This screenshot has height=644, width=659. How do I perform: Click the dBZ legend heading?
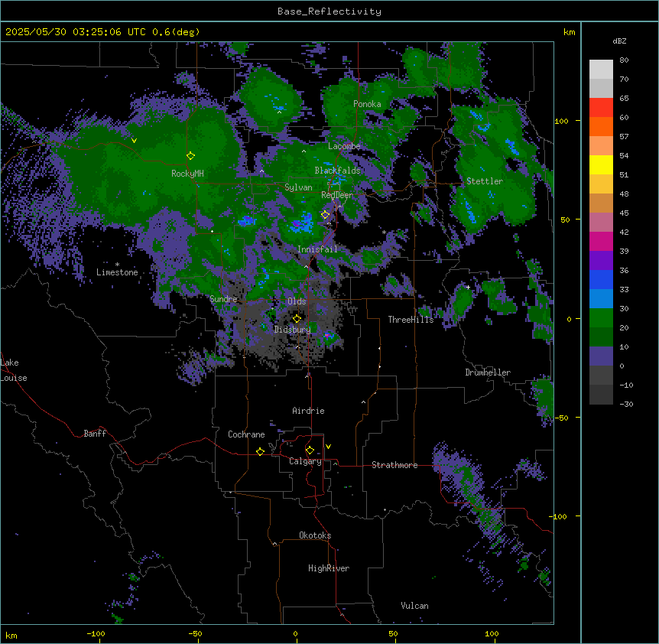pyautogui.click(x=619, y=41)
